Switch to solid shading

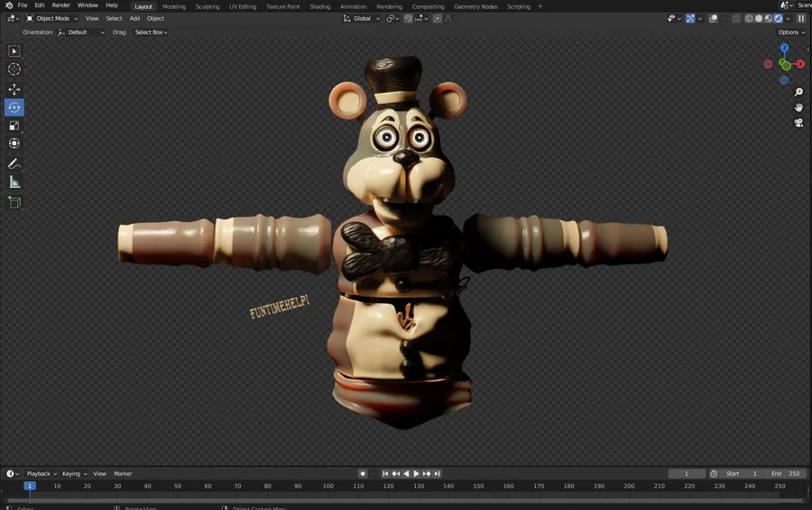point(759,19)
